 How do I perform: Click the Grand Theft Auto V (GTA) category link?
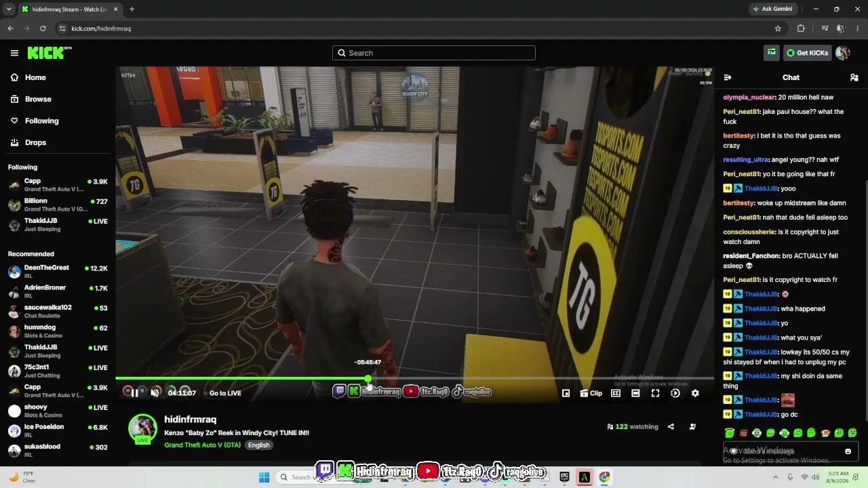(x=202, y=445)
